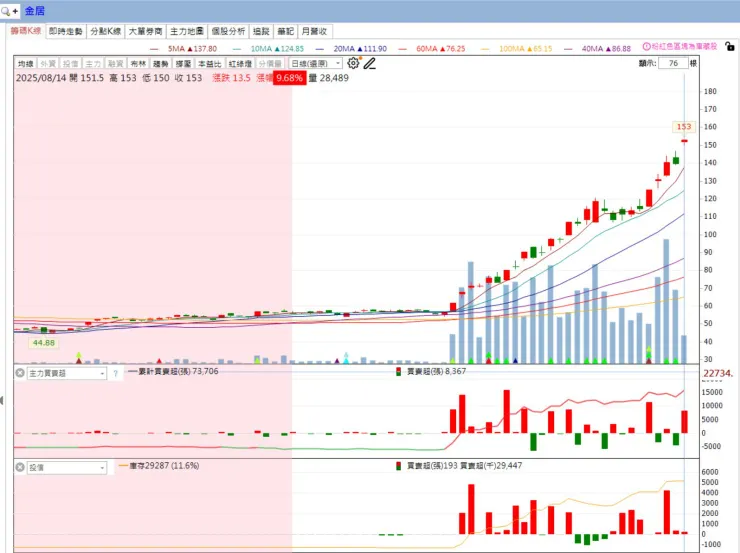This screenshot has width=740, height=553.
Task: Switch to 大戶券商 tab
Action: (145, 31)
